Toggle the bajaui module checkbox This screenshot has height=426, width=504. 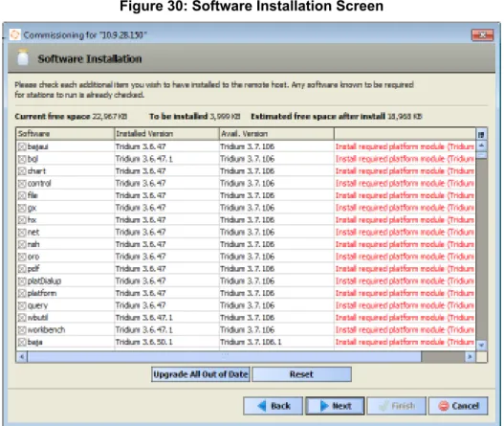22,147
